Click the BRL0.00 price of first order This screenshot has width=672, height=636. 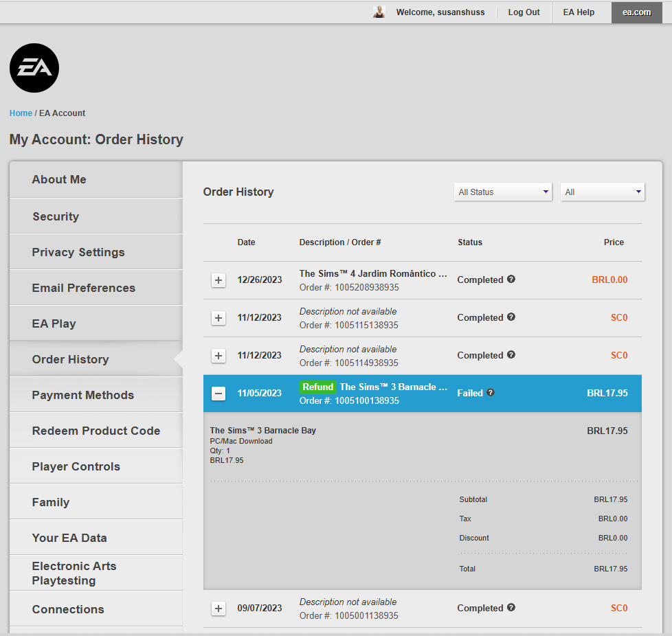coord(609,280)
